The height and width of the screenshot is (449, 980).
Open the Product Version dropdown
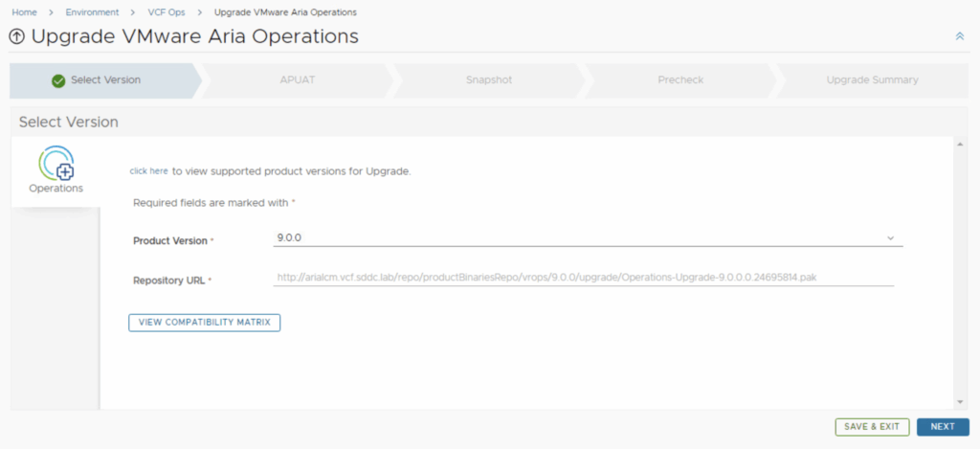coord(587,237)
